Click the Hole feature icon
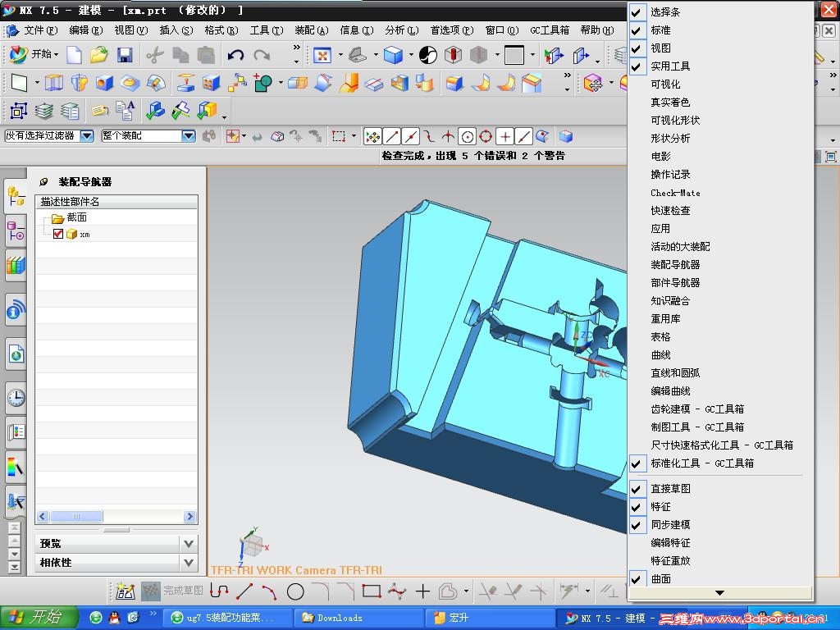The width and height of the screenshot is (840, 630). 104,83
